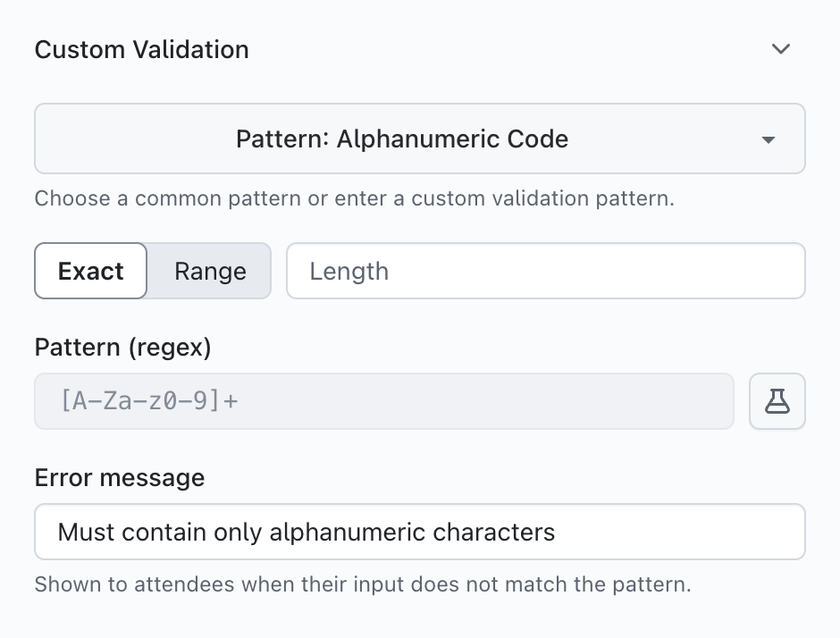Focus the Length input field

(545, 271)
